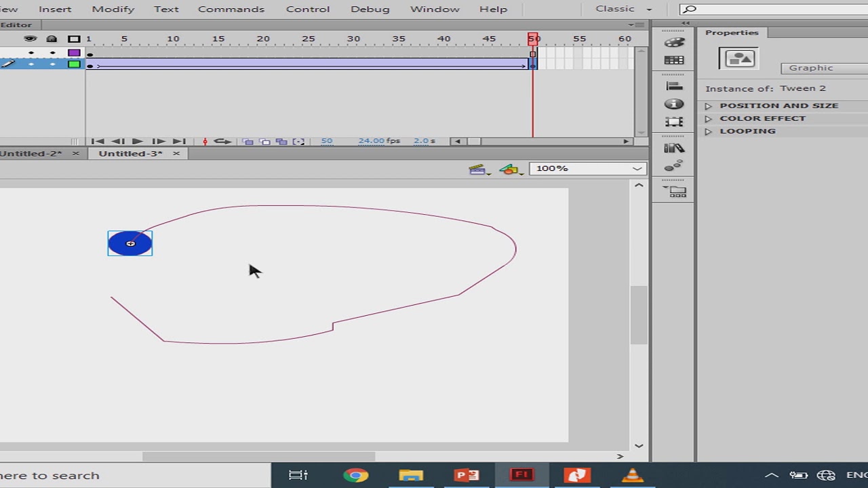The width and height of the screenshot is (868, 488).
Task: Enable Onion Skin Outlines in timeline
Action: click(264, 141)
